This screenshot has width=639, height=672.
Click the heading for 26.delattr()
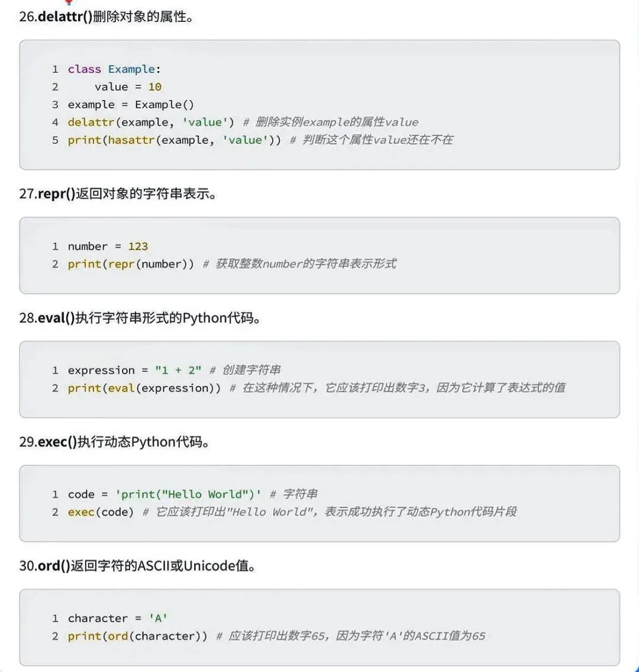click(106, 17)
